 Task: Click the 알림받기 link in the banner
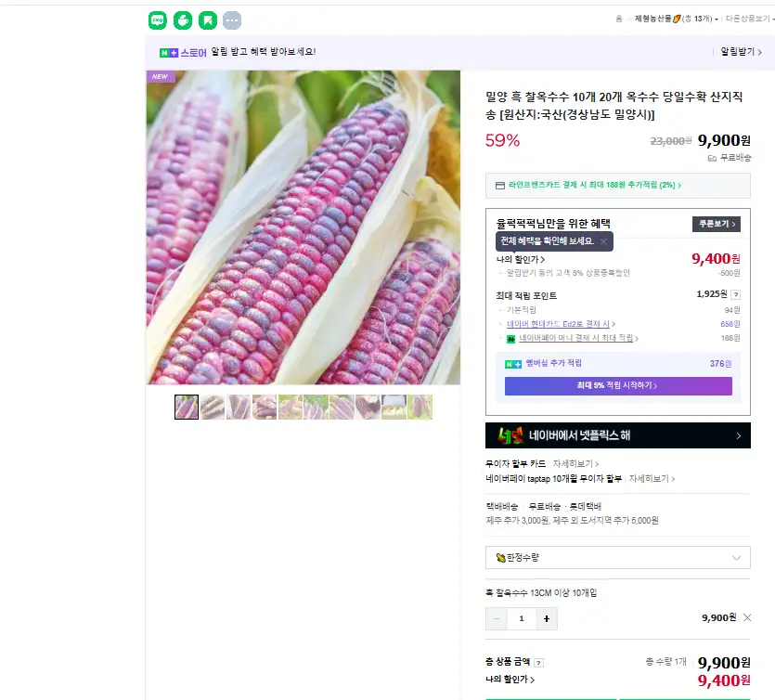(741, 51)
